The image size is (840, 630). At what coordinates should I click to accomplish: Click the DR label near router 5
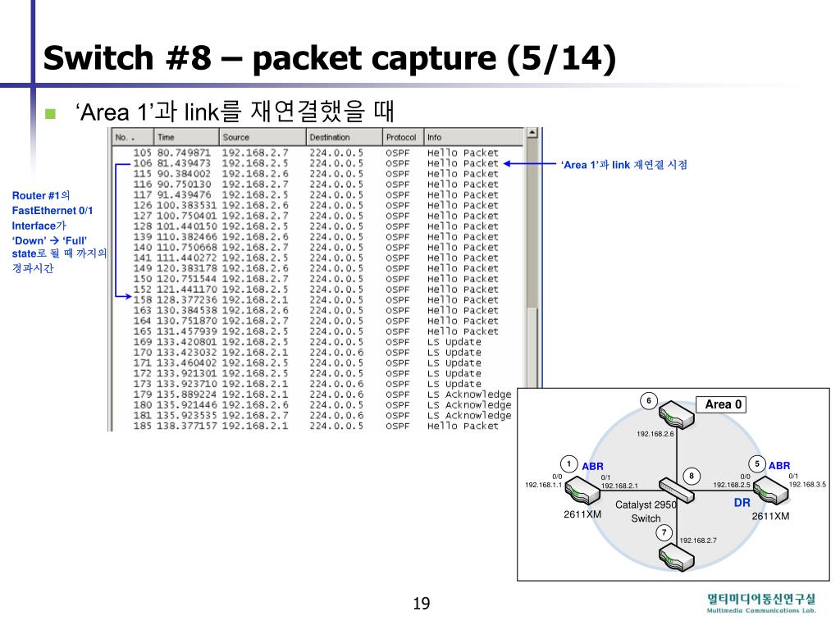742,503
